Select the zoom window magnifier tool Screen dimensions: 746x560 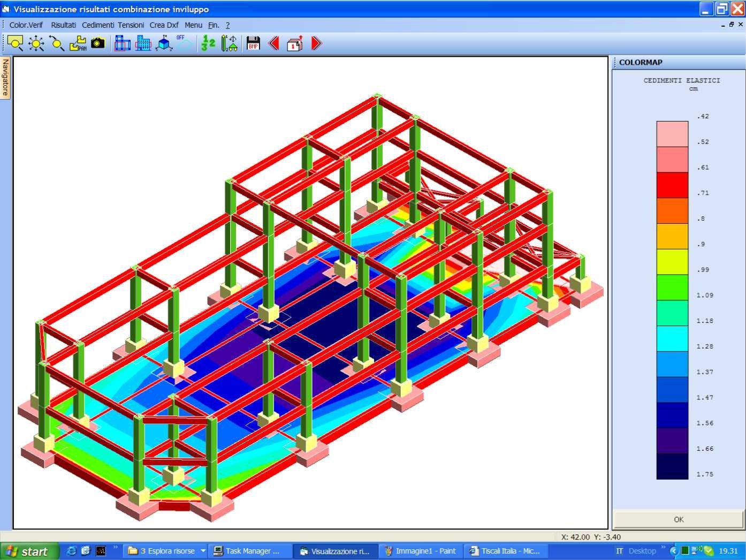tap(14, 43)
